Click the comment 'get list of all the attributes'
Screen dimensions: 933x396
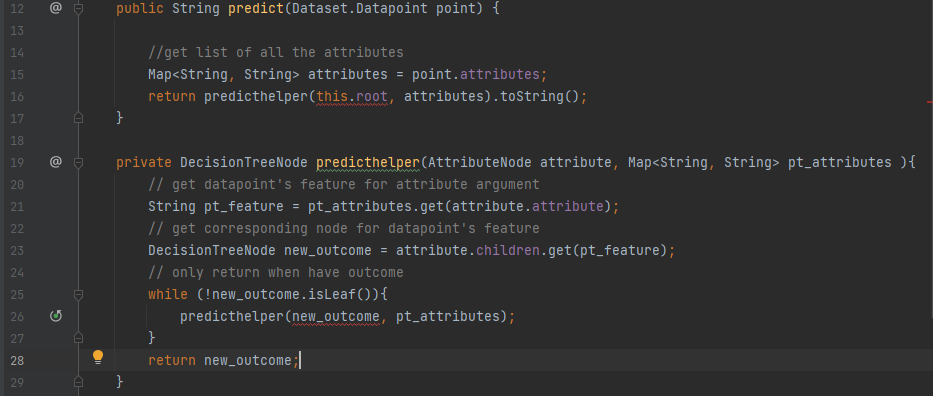pyautogui.click(x=276, y=53)
